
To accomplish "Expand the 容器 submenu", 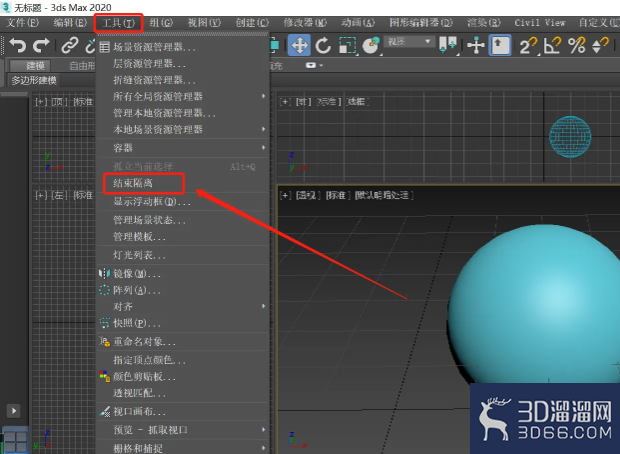I will [x=183, y=148].
